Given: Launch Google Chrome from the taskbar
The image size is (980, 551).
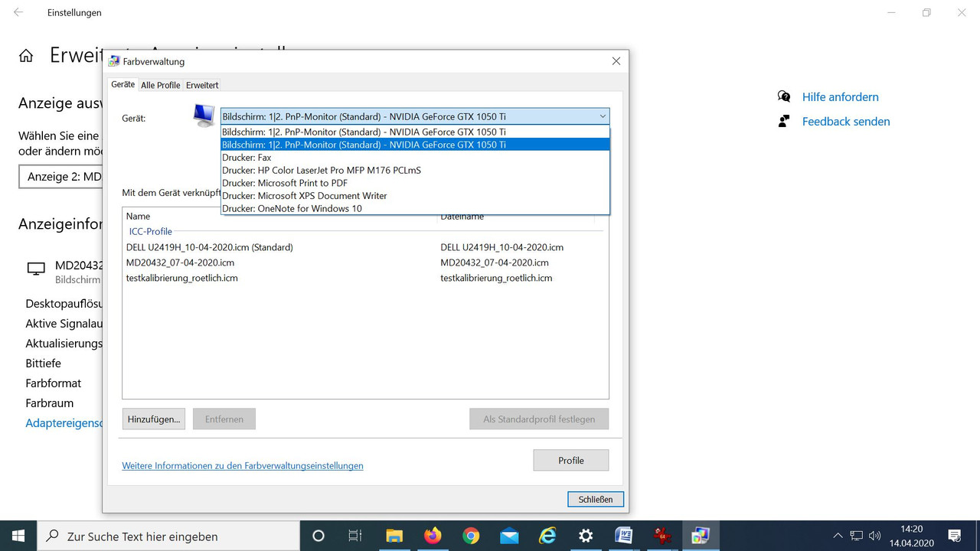Looking at the screenshot, I should click(x=471, y=536).
